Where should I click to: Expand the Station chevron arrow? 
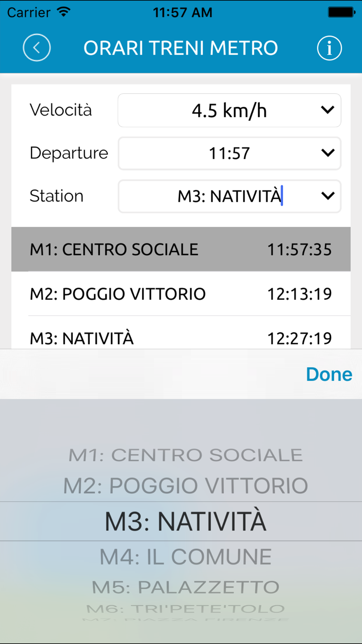pyautogui.click(x=328, y=196)
